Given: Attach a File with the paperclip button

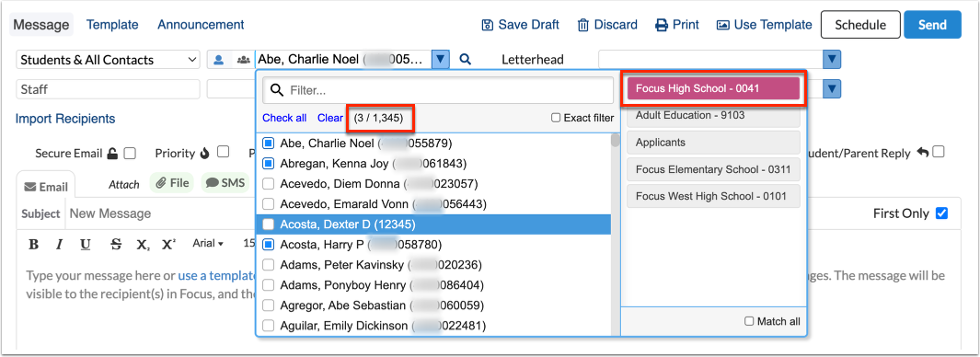Looking at the screenshot, I should pyautogui.click(x=172, y=183).
